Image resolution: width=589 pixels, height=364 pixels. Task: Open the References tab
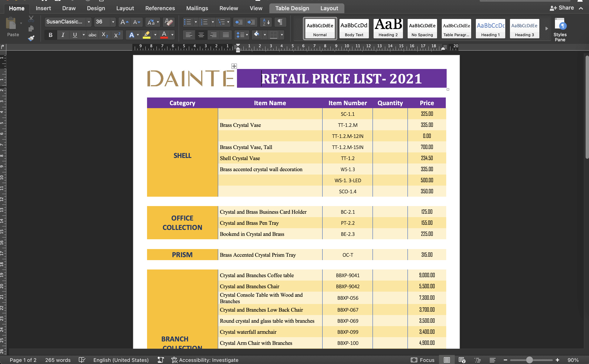click(x=160, y=8)
